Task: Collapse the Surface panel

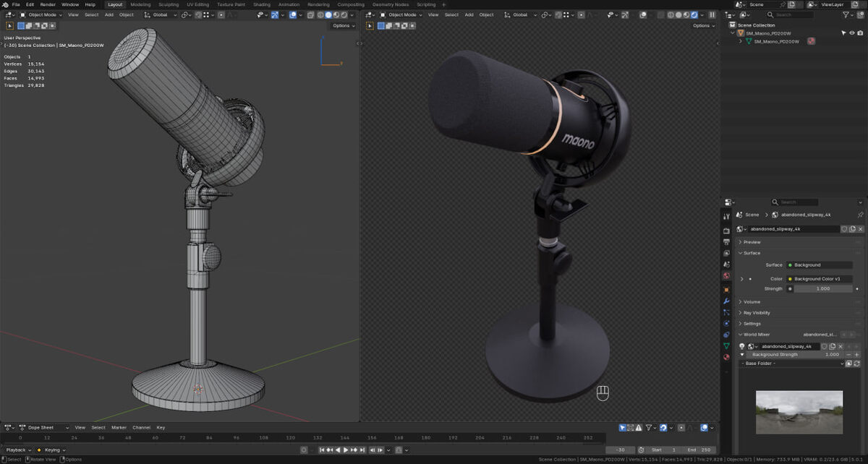Action: 799,253
